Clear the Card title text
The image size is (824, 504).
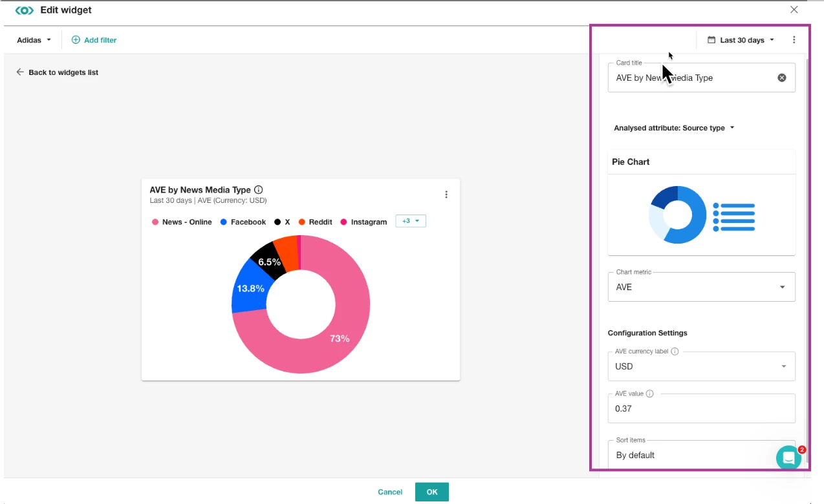tap(782, 78)
